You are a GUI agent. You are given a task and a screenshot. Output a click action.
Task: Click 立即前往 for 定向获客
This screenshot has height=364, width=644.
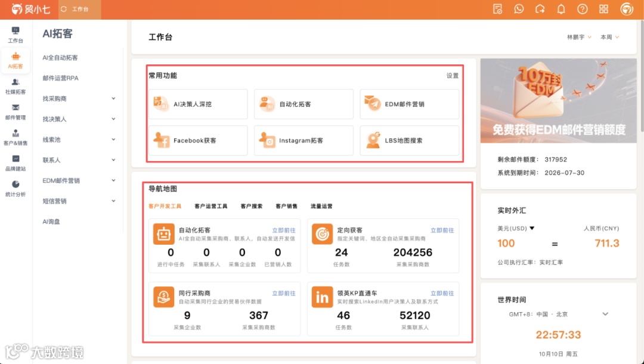[x=442, y=230]
